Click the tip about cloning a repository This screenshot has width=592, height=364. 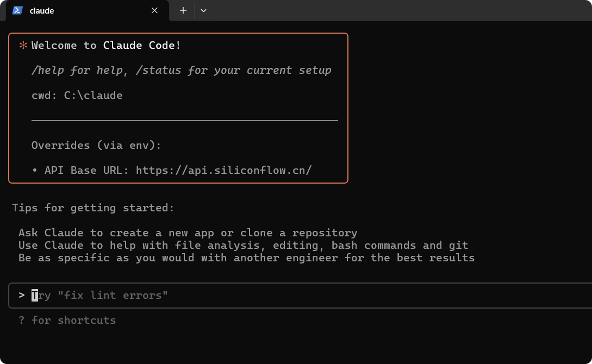pyautogui.click(x=188, y=233)
